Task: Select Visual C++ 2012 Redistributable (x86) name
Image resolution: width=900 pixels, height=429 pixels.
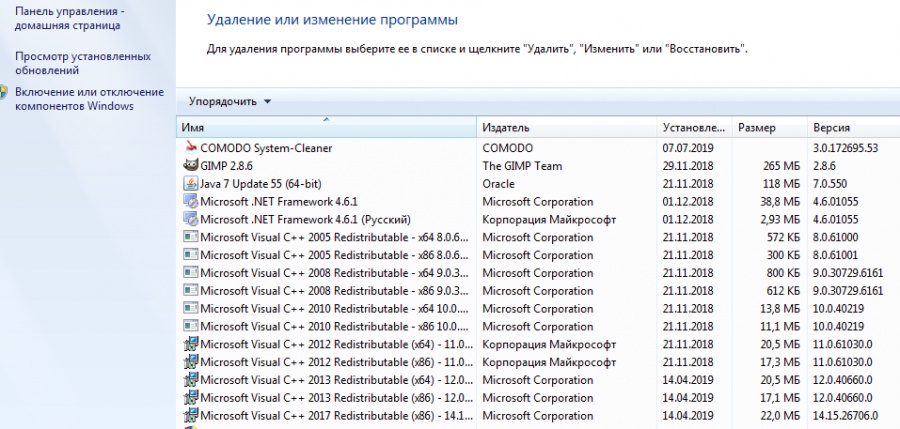Action: (x=336, y=362)
